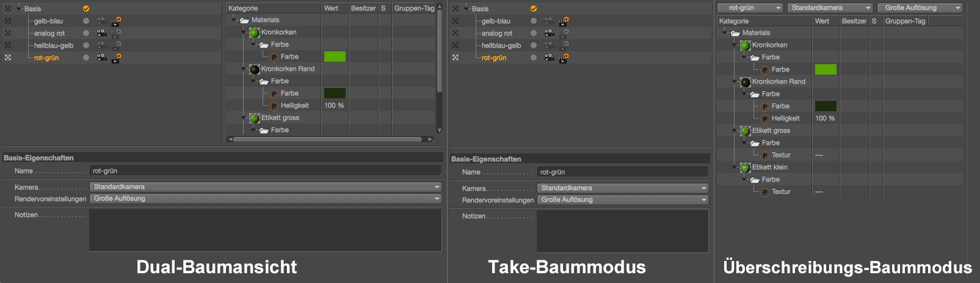This screenshot has height=283, width=980.
Task: Toggle the active checkmark of Basis in Dual-Baumansicht
Action: (86, 9)
